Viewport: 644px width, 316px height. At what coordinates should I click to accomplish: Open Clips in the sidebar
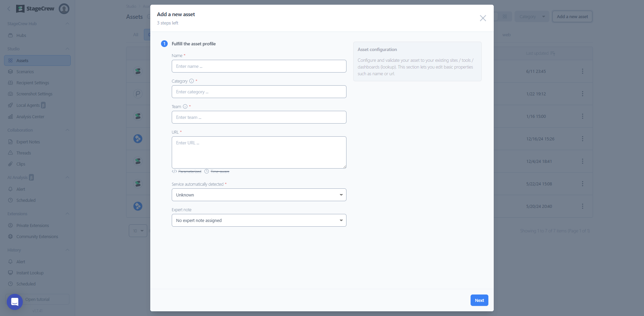21,164
